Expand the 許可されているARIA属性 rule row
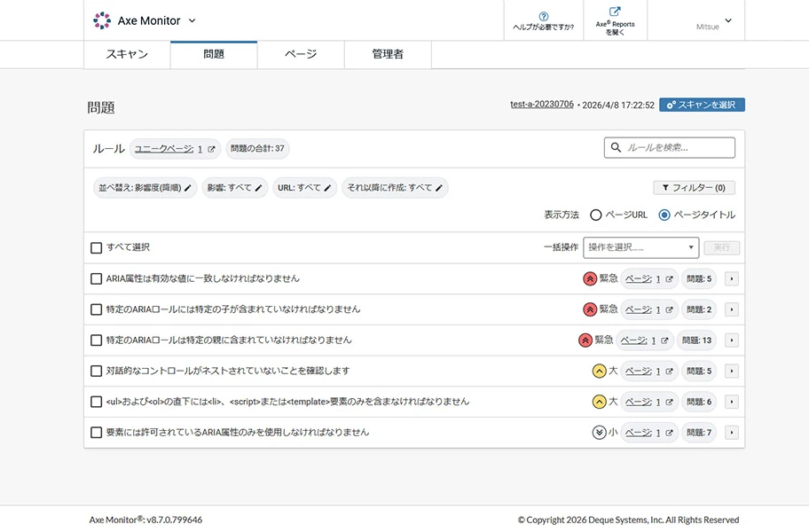Screen dimensions: 809x532 [732, 433]
